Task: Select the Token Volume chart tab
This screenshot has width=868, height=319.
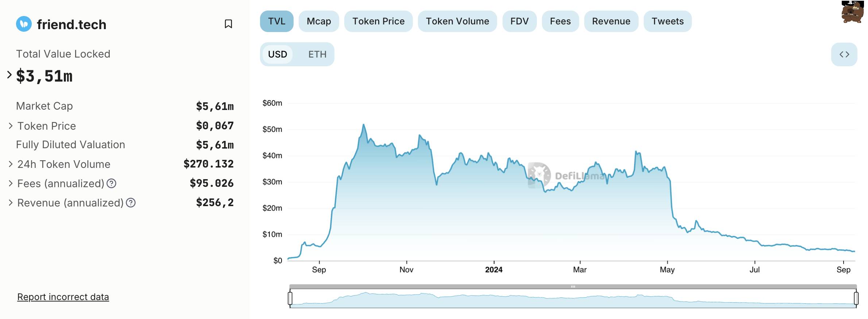Action: coord(457,21)
